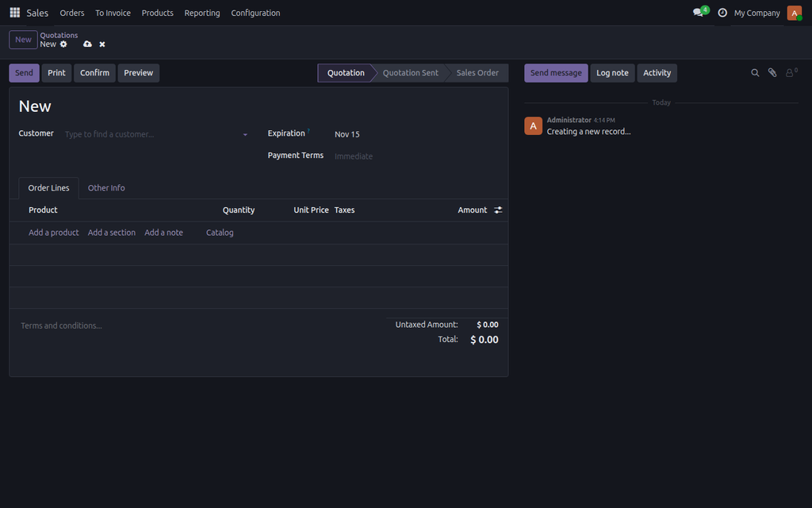Click the Log note button
812x508 pixels.
[612, 73]
